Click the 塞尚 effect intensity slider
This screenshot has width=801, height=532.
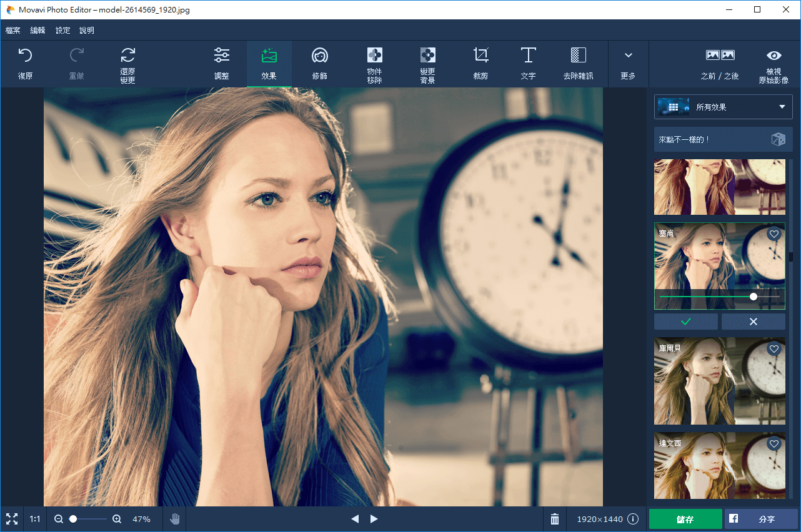click(x=753, y=297)
